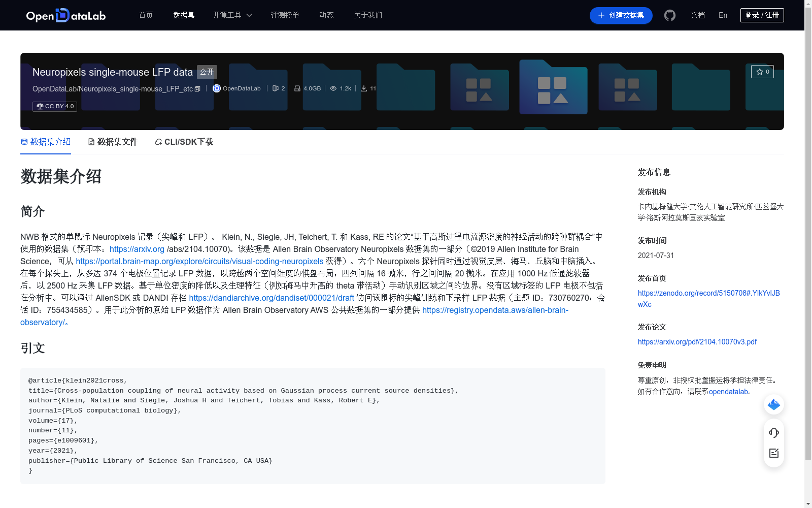The height and width of the screenshot is (508, 812).
Task: Click the page vertical scrollbar
Action: [x=808, y=234]
